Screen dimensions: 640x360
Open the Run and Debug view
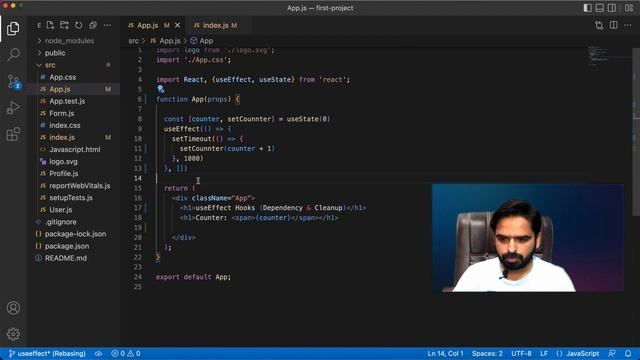(x=13, y=108)
